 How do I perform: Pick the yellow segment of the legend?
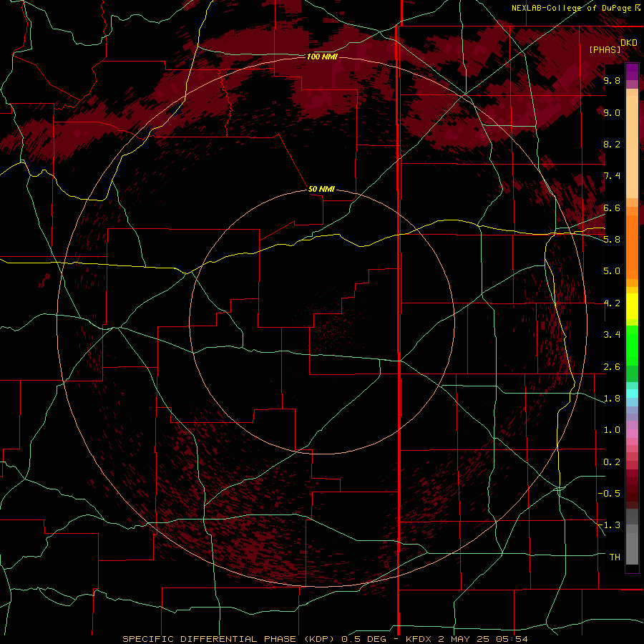click(632, 306)
